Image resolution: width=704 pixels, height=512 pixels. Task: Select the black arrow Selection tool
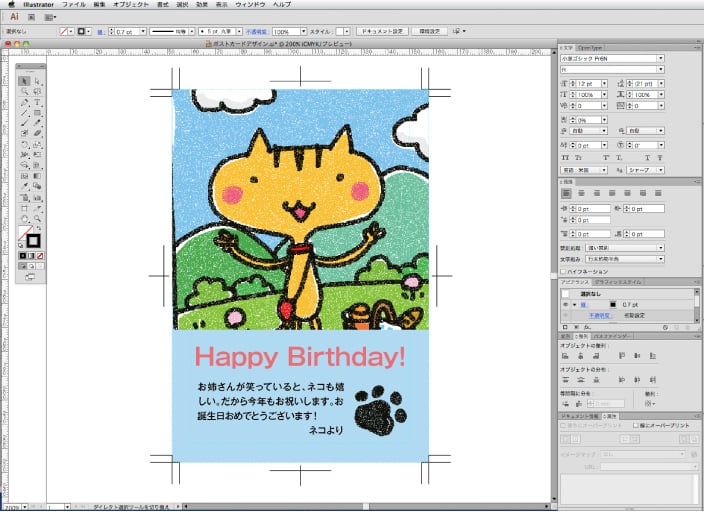point(24,81)
